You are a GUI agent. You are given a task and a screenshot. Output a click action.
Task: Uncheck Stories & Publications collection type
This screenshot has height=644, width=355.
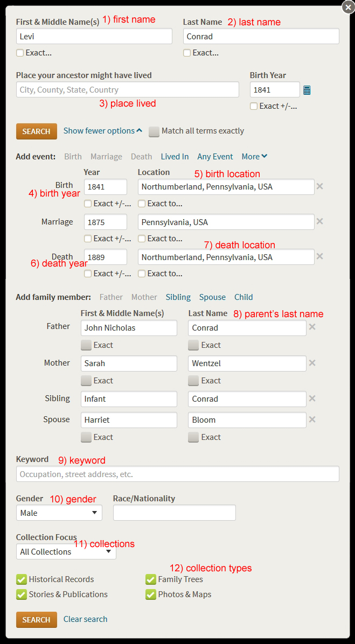pyautogui.click(x=22, y=594)
